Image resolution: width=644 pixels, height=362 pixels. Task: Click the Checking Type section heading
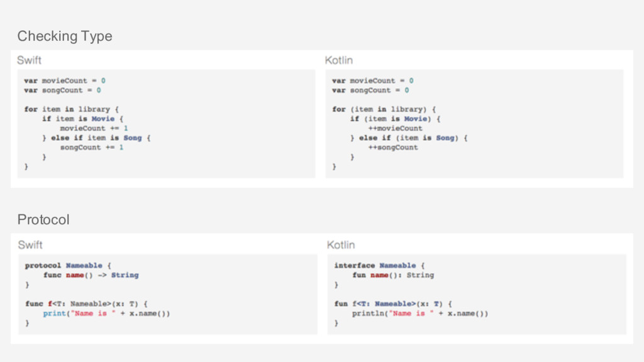click(65, 36)
